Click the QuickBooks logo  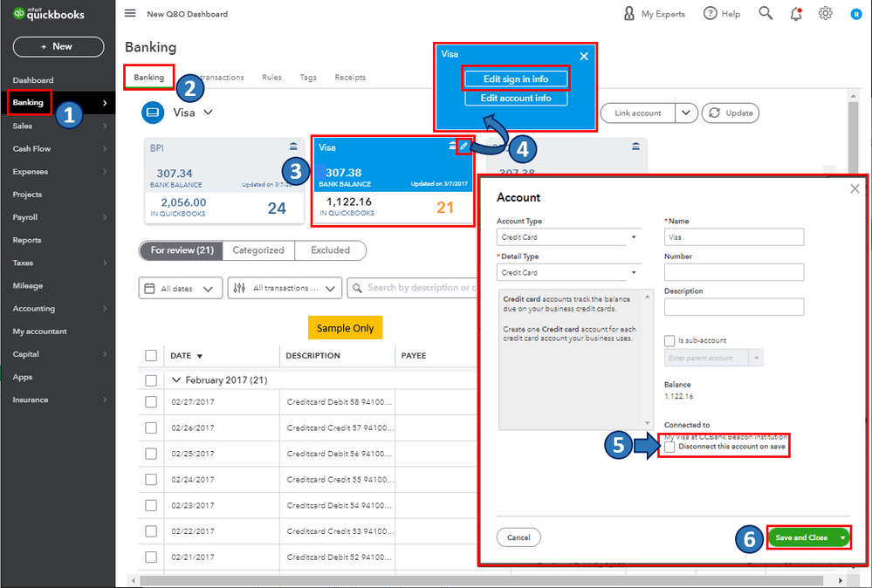49,14
